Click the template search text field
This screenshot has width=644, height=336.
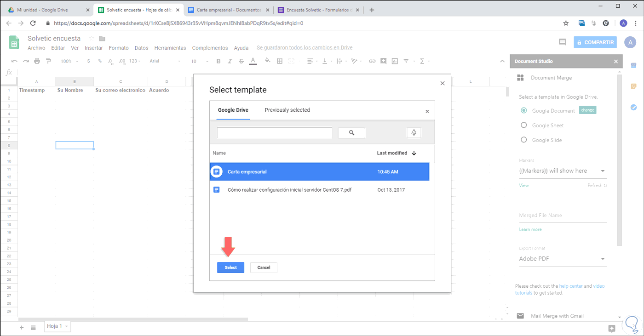click(275, 133)
